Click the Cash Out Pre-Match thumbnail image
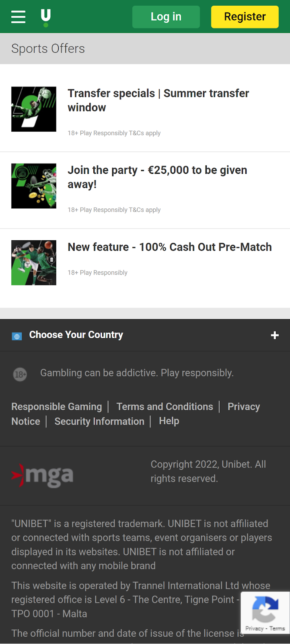Viewport: 290px width, 644px height. pyautogui.click(x=34, y=263)
